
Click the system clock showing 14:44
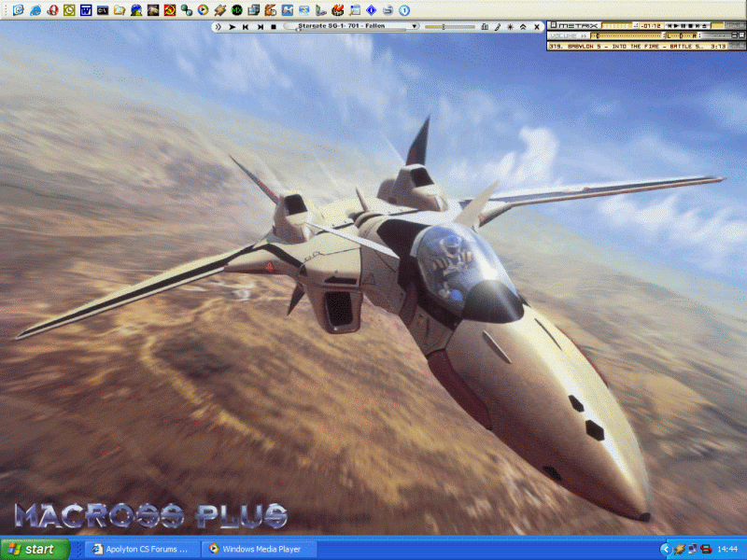729,549
